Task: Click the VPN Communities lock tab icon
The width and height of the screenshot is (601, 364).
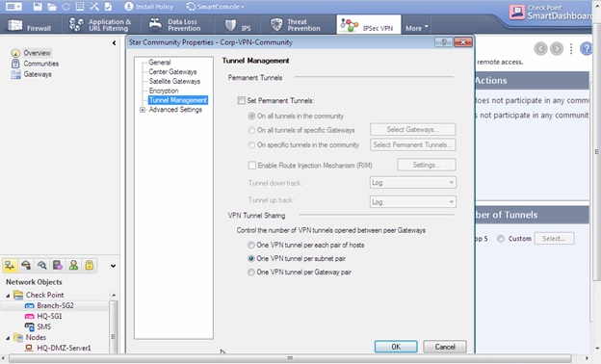Action: pos(90,265)
